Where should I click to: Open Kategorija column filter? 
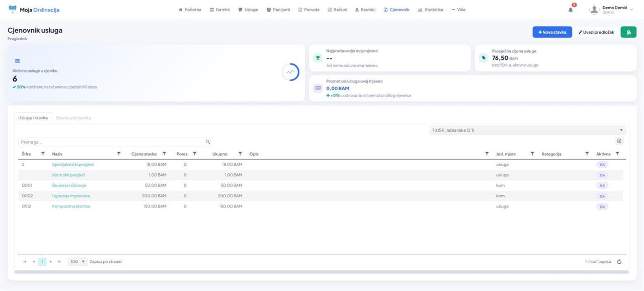[587, 154]
